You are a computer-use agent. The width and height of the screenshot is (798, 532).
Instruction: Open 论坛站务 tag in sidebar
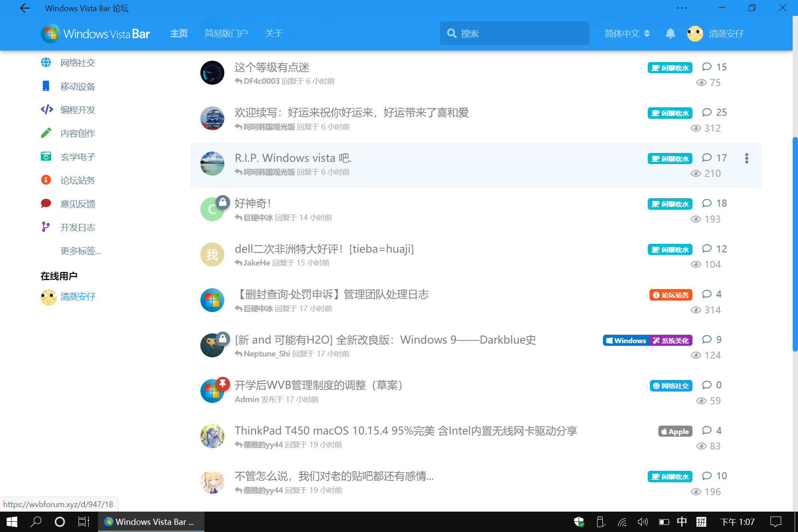(78, 180)
